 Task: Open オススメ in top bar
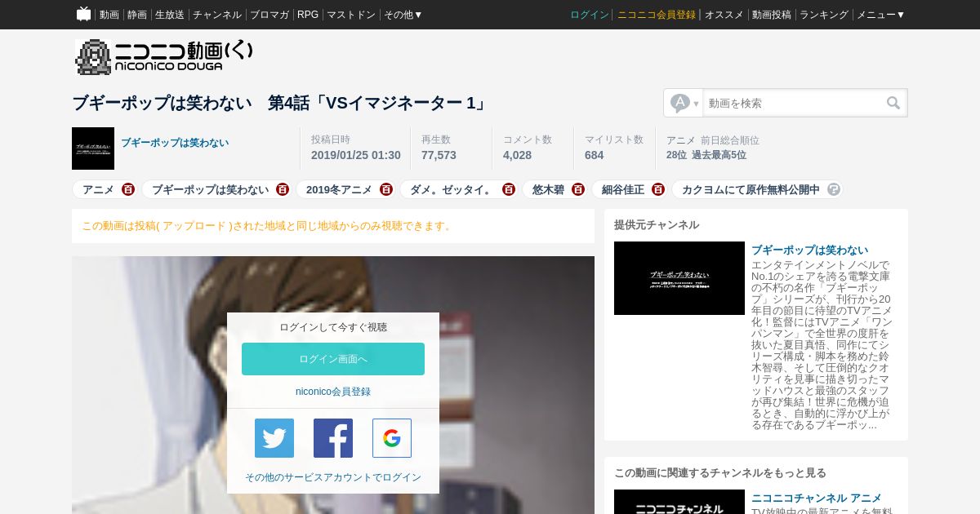click(724, 15)
